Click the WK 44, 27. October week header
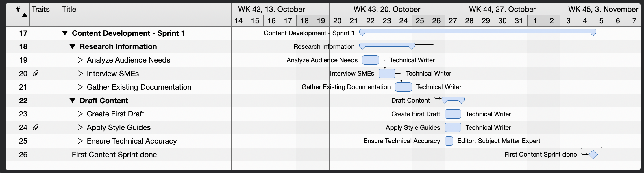Image resolution: width=644 pixels, height=173 pixels. [x=502, y=9]
